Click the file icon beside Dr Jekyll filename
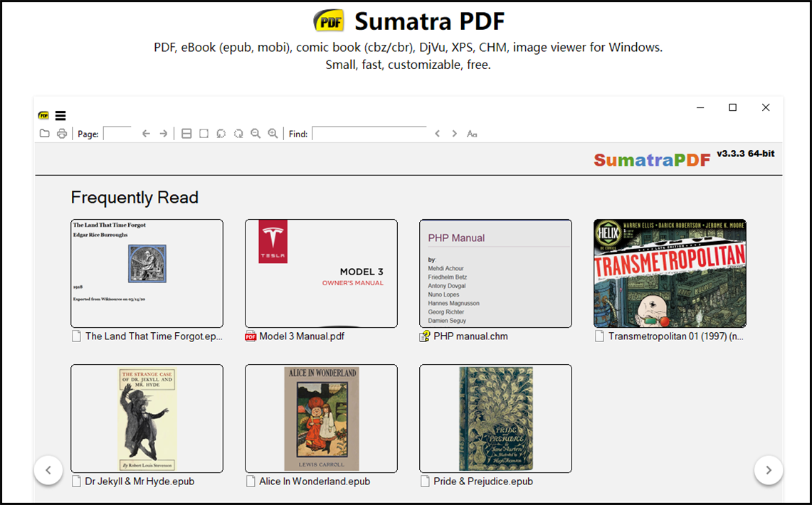Image resolution: width=812 pixels, height=505 pixels. pyautogui.click(x=77, y=482)
